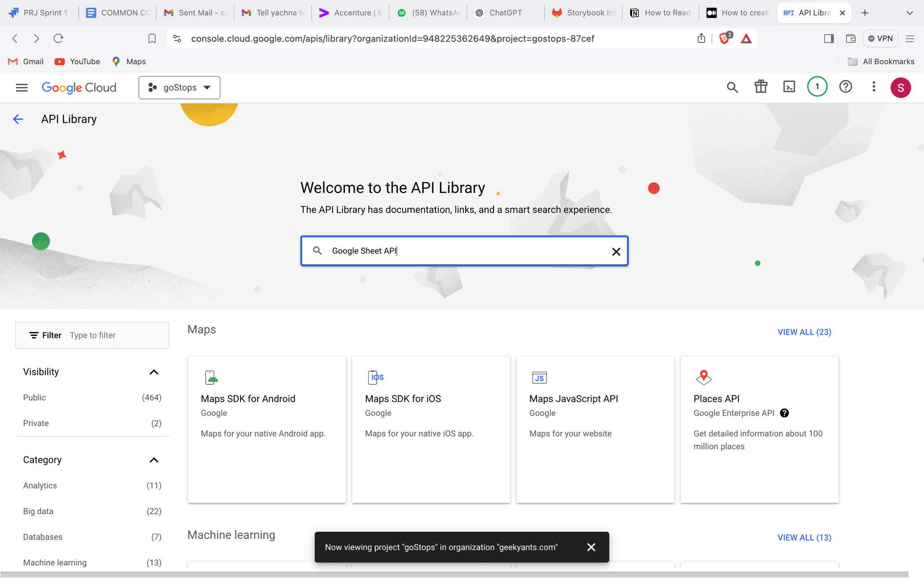This screenshot has height=578, width=924.
Task: Collapse the Visibility filter section
Action: [x=154, y=372]
